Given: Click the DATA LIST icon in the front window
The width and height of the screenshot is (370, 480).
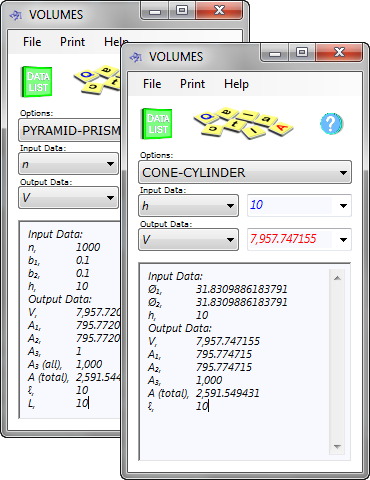Looking at the screenshot, I should click(157, 124).
